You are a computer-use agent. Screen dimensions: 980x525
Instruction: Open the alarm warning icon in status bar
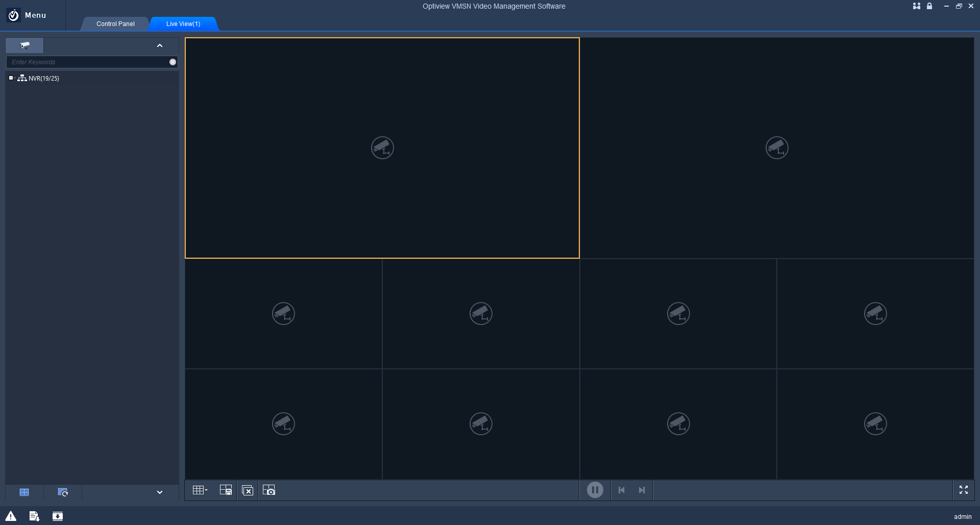10,516
